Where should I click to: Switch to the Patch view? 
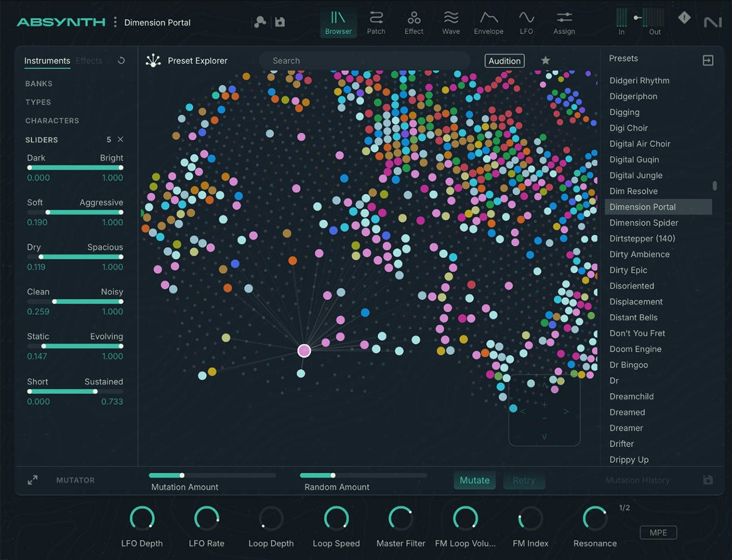pos(376,23)
